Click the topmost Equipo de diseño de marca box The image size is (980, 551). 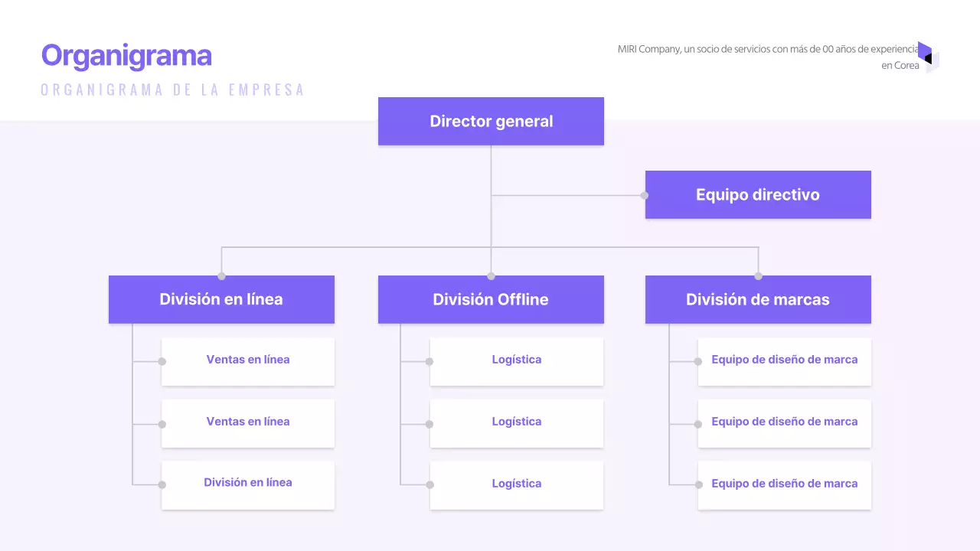pos(785,360)
